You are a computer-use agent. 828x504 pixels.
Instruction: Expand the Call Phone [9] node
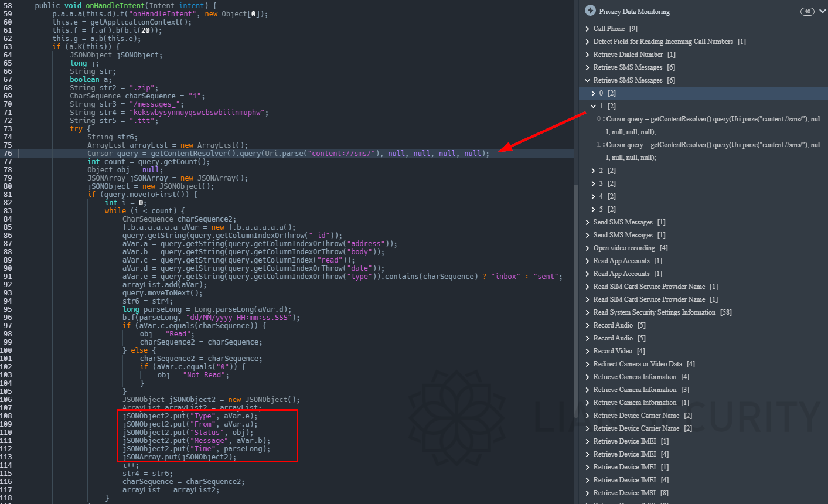(x=588, y=29)
